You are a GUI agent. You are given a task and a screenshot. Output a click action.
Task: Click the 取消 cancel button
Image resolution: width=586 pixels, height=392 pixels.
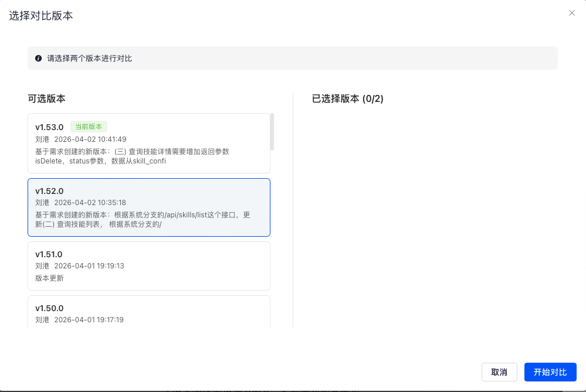[499, 372]
